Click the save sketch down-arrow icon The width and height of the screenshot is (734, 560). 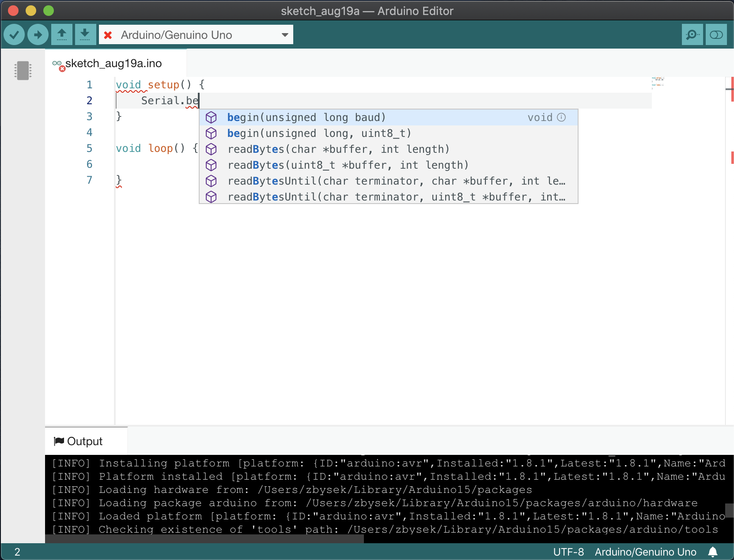85,34
